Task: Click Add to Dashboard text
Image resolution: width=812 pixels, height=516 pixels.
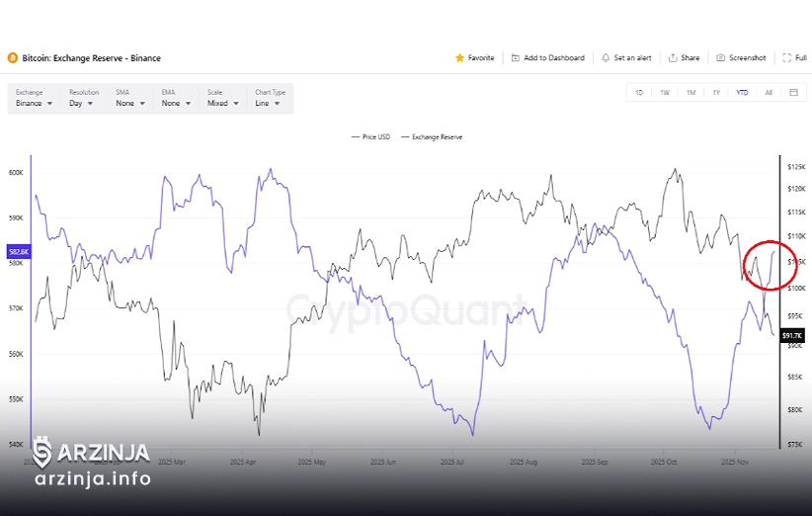Action: [x=554, y=58]
